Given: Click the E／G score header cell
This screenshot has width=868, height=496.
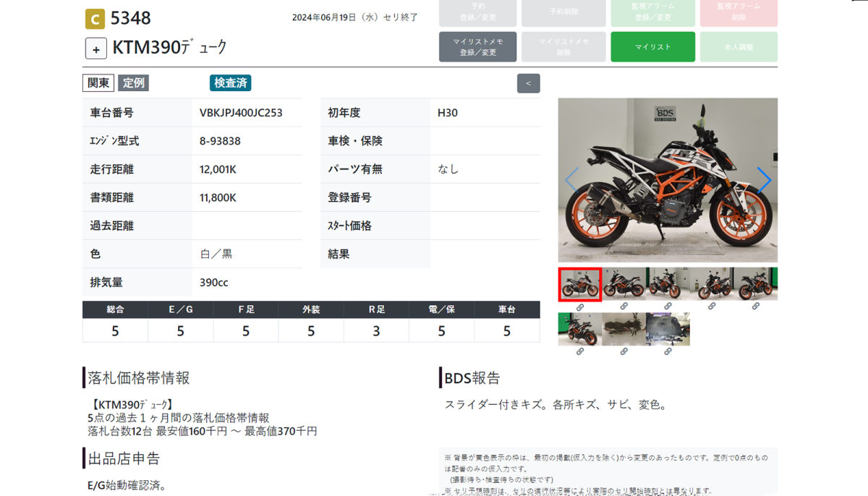Looking at the screenshot, I should click(x=180, y=309).
